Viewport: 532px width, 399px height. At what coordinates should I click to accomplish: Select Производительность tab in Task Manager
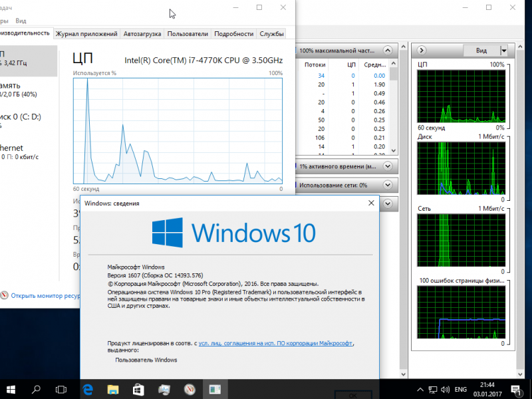tap(26, 33)
